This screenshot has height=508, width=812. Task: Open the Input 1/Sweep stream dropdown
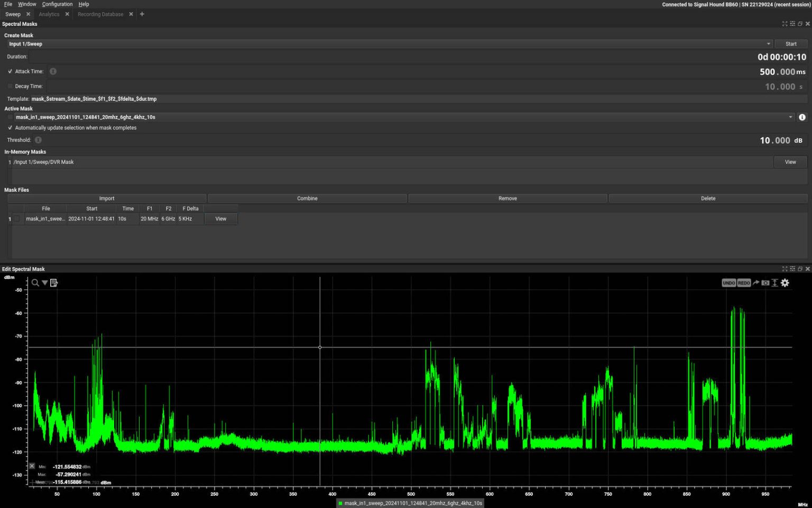tap(769, 44)
